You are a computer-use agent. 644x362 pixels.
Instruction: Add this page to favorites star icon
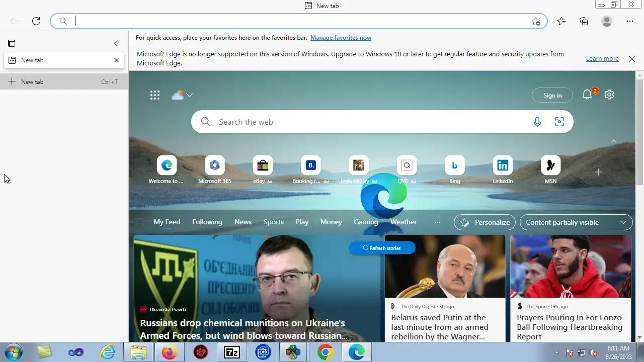536,21
